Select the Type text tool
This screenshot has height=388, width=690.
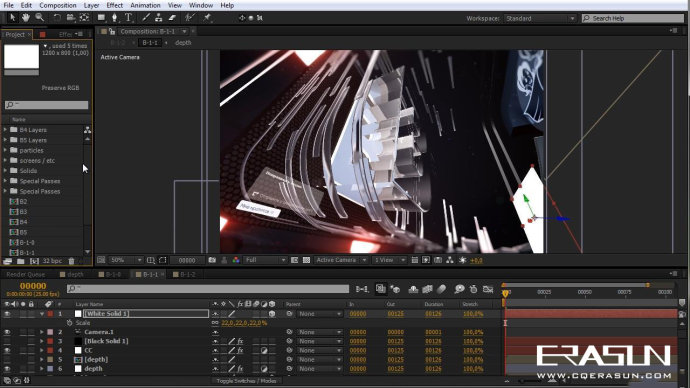click(x=128, y=18)
